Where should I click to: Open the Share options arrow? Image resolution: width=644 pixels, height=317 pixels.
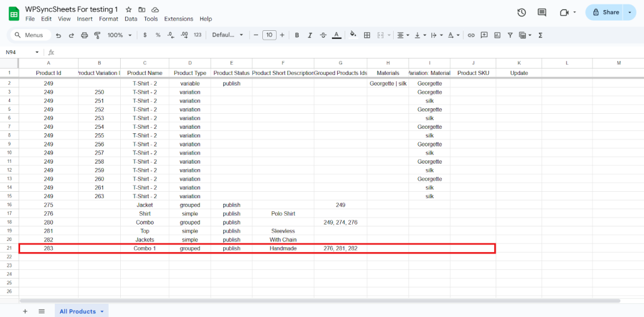pos(630,13)
